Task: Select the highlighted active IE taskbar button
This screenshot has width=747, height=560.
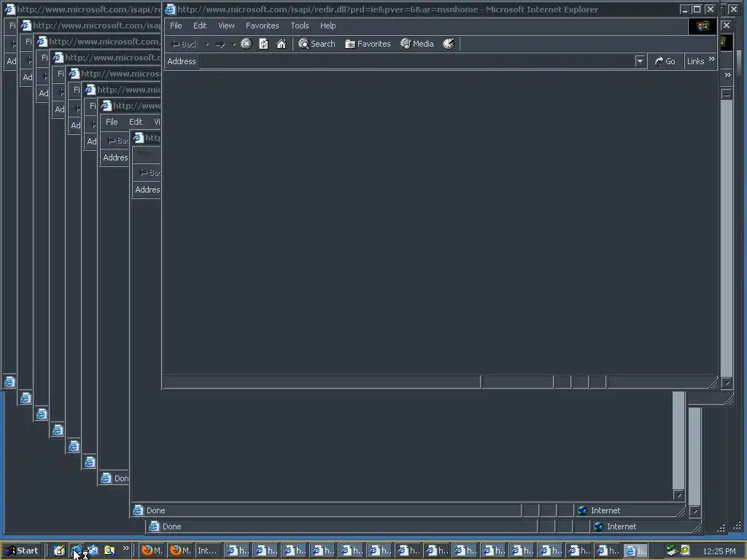Action: point(635,551)
